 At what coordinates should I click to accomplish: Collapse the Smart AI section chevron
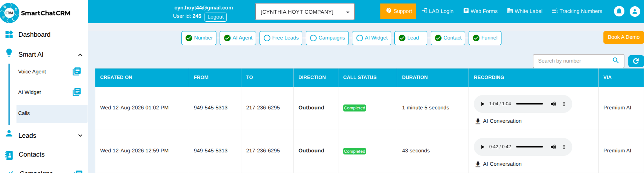[x=80, y=55]
